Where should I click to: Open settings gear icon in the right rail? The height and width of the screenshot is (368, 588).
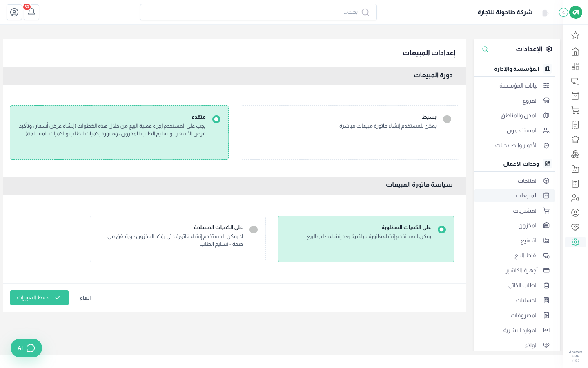[x=575, y=242]
